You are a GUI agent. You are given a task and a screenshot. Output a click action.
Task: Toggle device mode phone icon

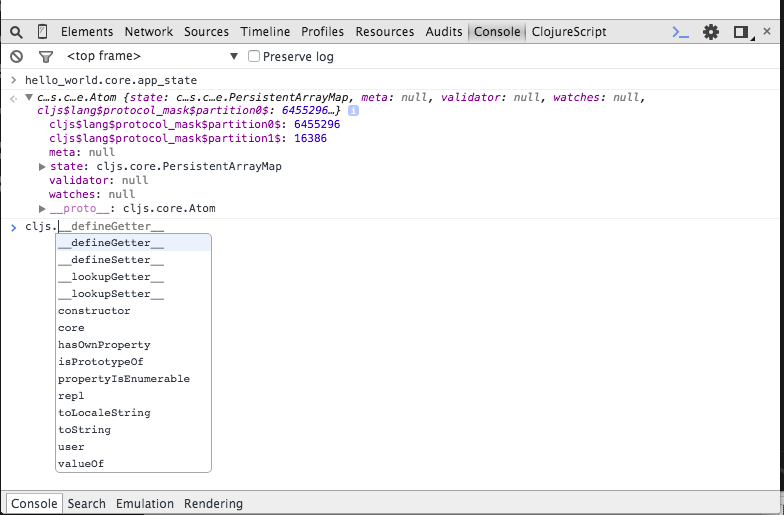[42, 32]
